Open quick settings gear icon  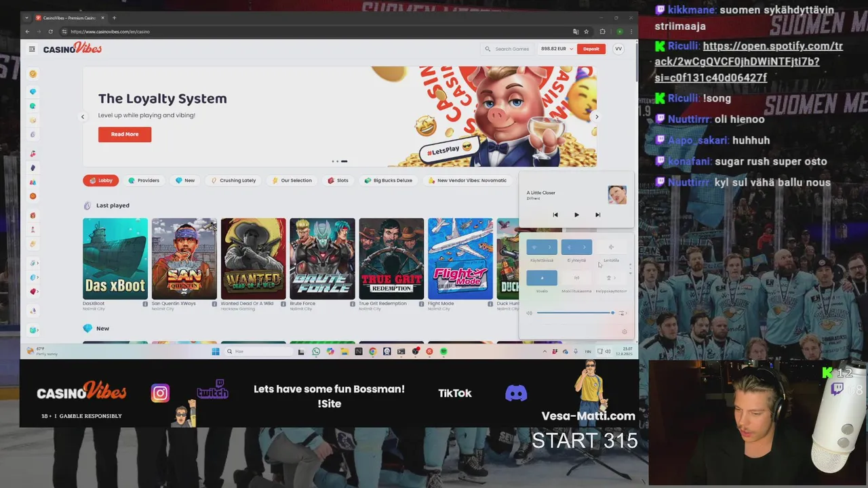[x=625, y=331]
